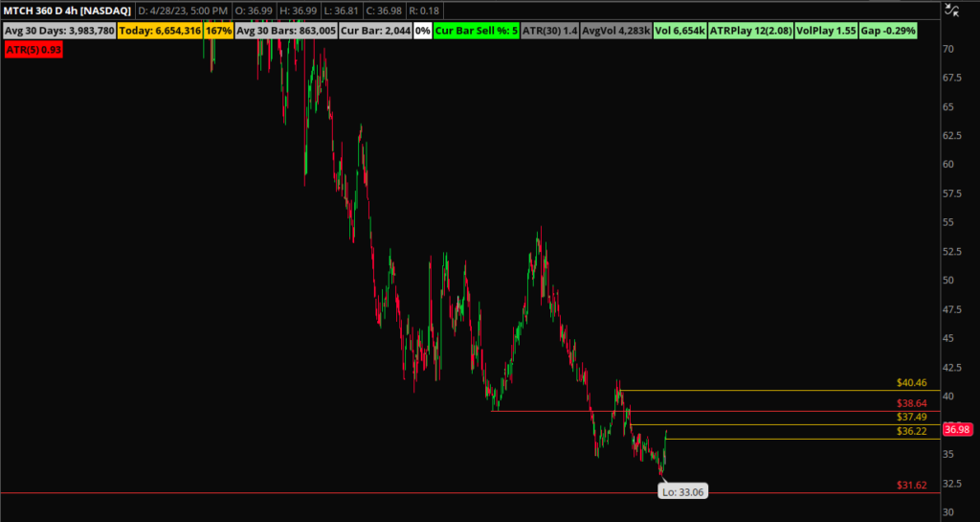Click the chart scale icon in top-right corner
Viewport: 980px width, 522px height.
click(950, 11)
